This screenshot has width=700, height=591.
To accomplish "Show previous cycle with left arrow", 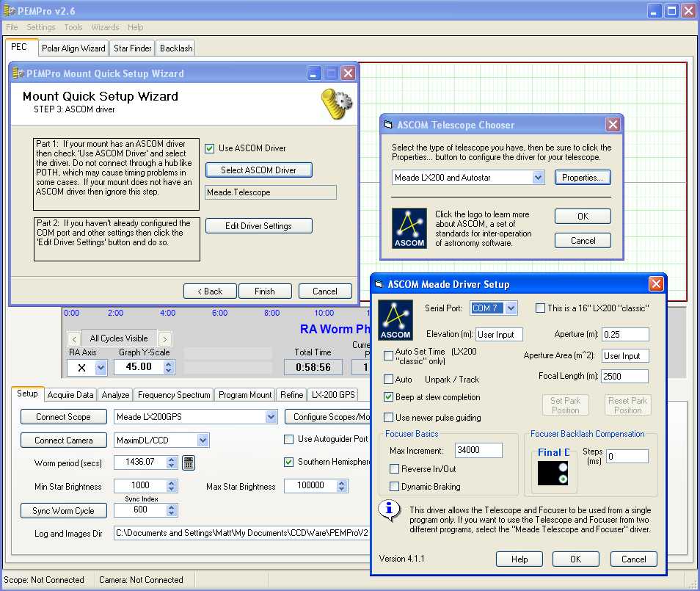I will pyautogui.click(x=75, y=339).
